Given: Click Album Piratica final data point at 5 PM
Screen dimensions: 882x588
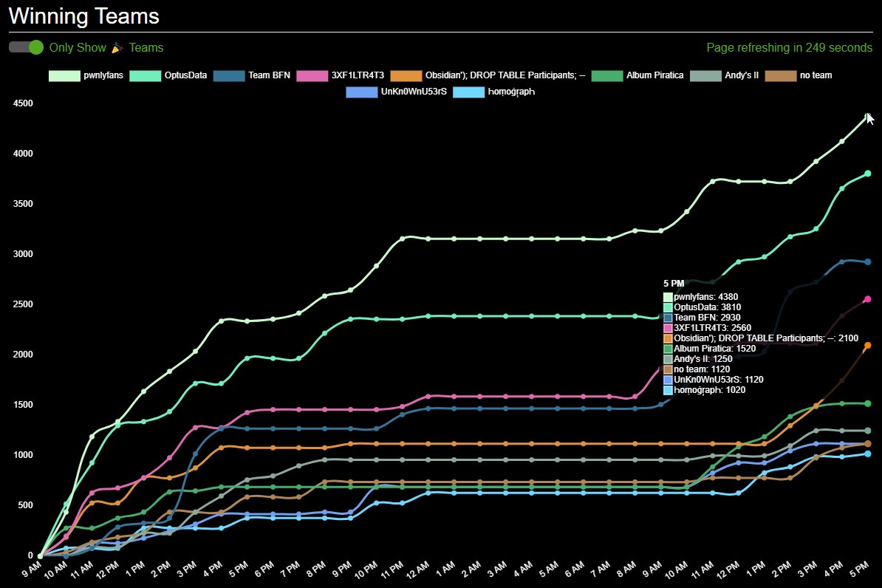Looking at the screenshot, I should pyautogui.click(x=867, y=403).
